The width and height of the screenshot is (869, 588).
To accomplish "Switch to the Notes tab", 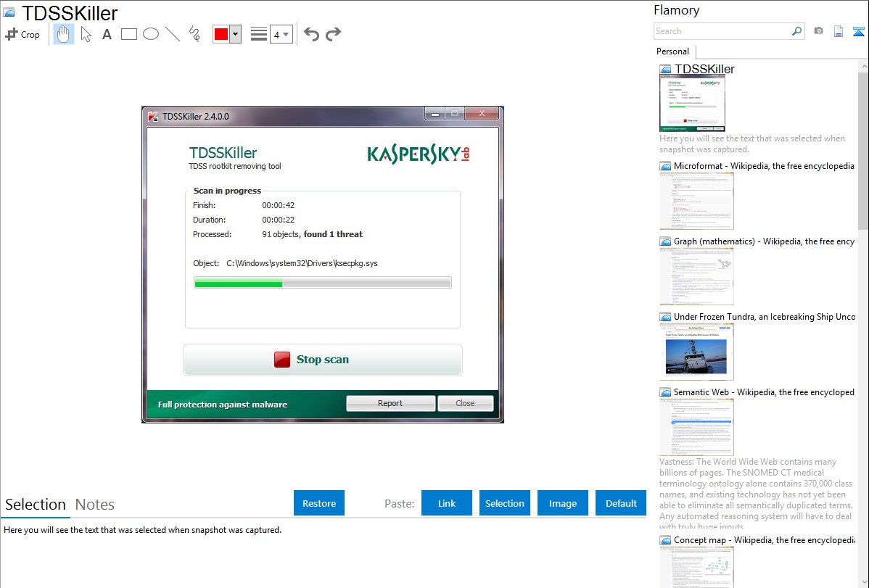I will (95, 505).
